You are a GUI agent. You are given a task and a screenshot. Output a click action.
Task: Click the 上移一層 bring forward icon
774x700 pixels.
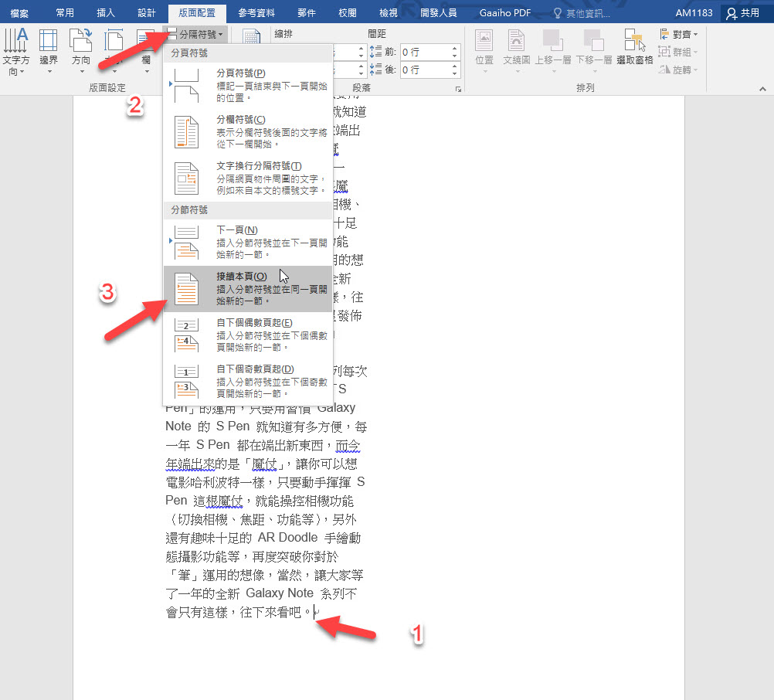553,40
